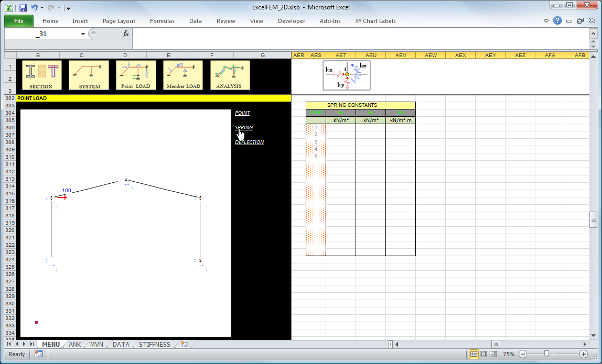Select row header 306

point(10,127)
